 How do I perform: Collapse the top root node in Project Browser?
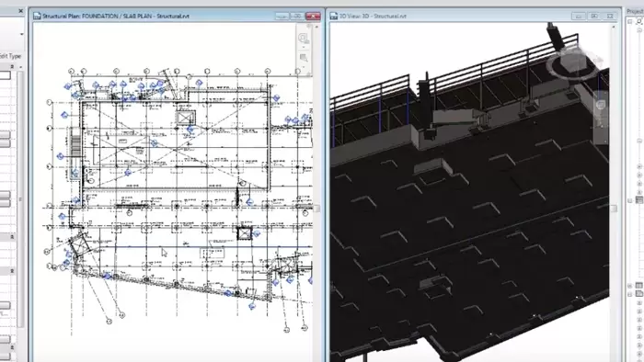coord(630,22)
